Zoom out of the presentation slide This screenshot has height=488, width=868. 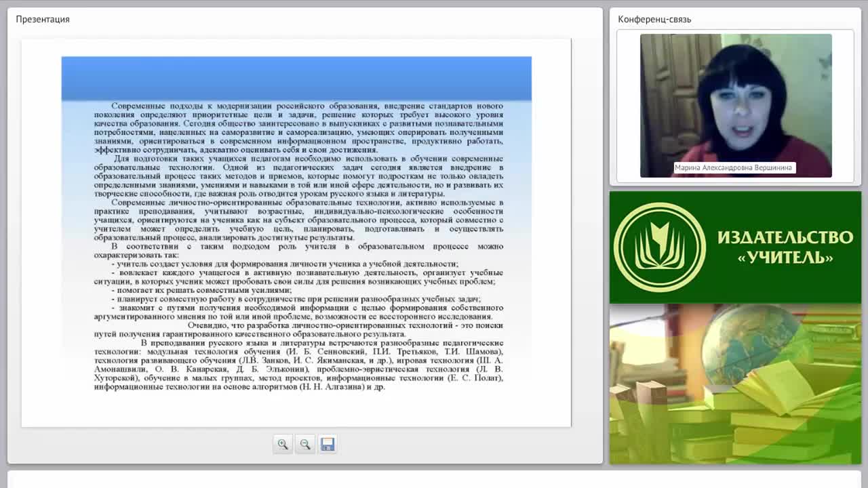pos(305,444)
